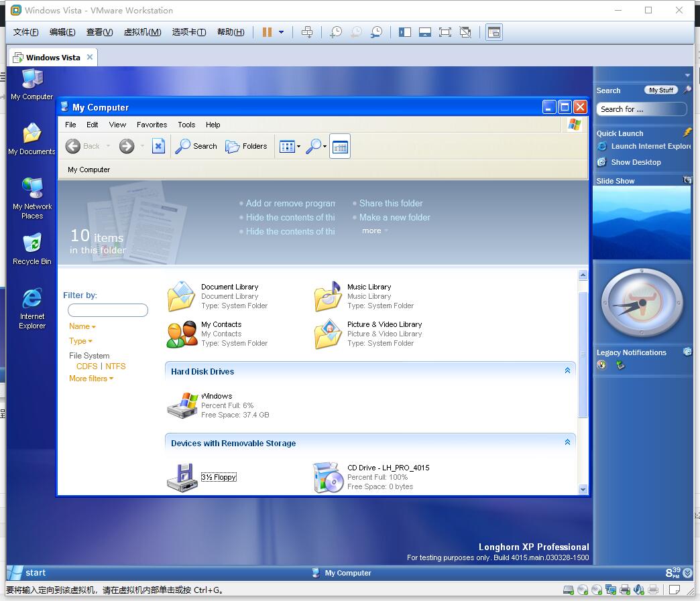700x601 pixels.
Task: Click Launch Internet Explorer in Quick Launch
Action: (644, 146)
